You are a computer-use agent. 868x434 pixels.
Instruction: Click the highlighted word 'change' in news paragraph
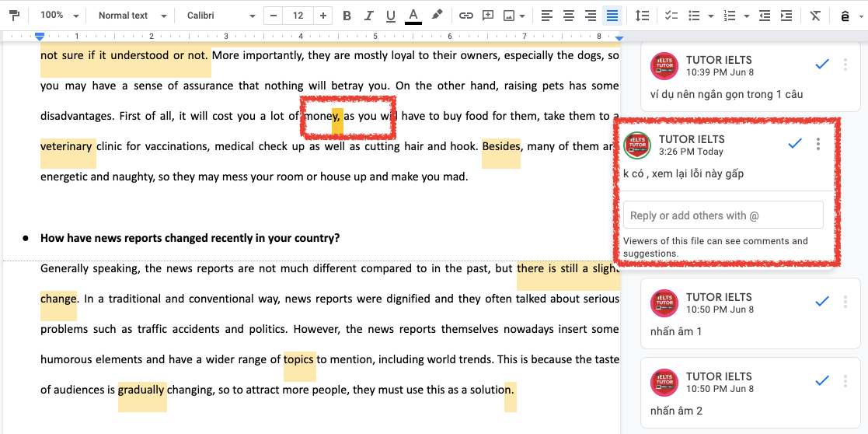point(58,299)
